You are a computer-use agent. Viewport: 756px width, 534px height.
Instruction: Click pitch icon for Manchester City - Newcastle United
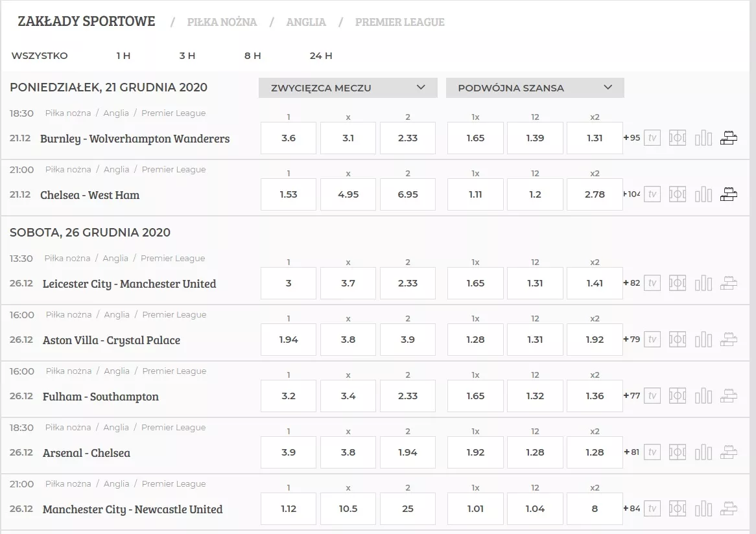coord(678,509)
